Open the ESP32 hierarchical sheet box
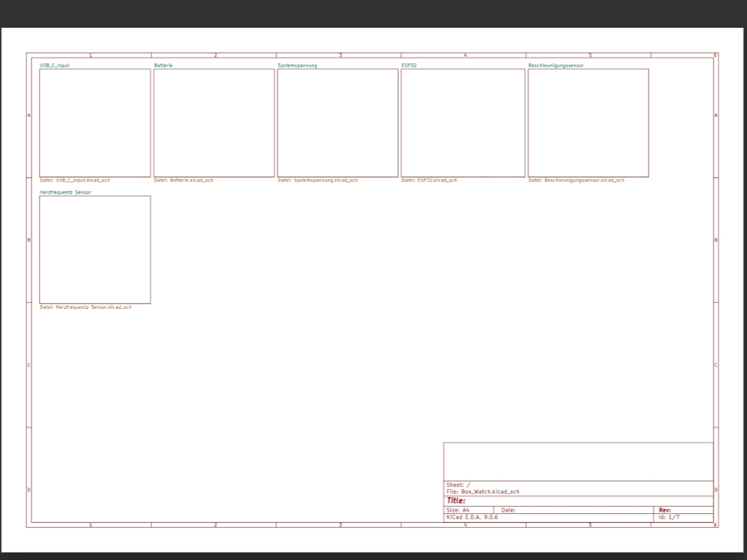 pos(463,123)
